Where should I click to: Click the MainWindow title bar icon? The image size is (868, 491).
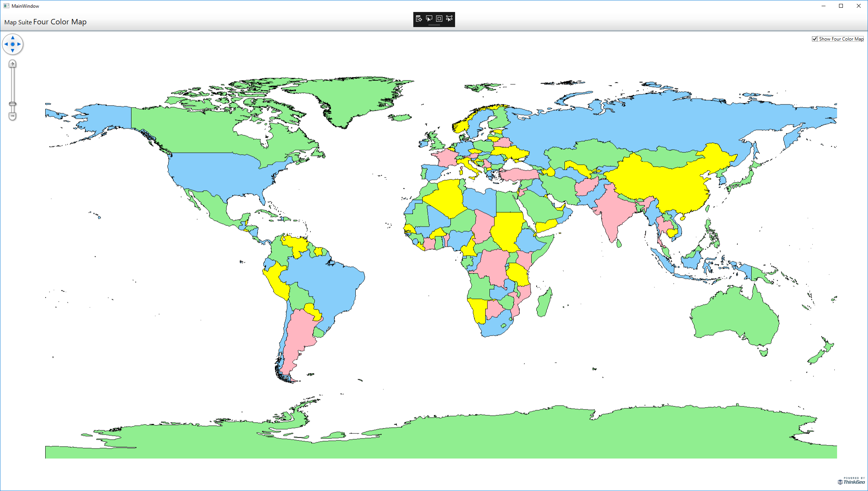(x=6, y=6)
